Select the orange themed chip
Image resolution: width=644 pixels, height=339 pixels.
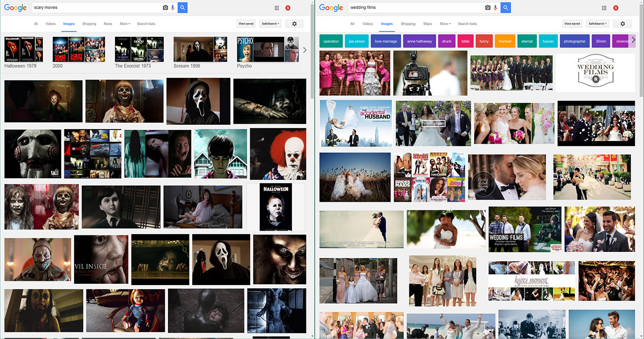[x=505, y=41]
